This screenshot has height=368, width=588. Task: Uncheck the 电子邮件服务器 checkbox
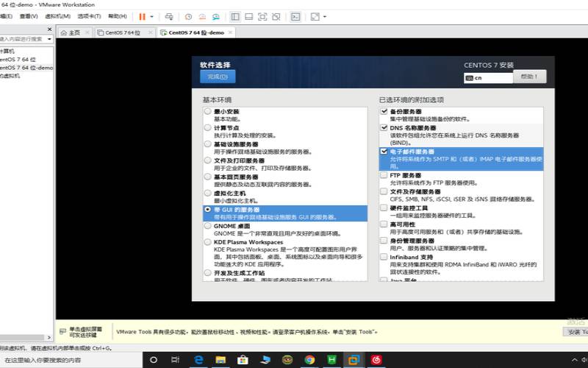pyautogui.click(x=384, y=152)
